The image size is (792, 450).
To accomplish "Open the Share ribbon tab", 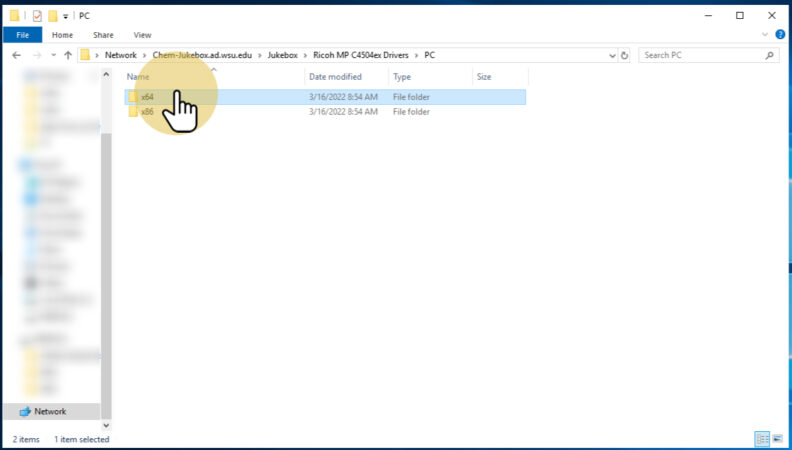I will coord(103,34).
